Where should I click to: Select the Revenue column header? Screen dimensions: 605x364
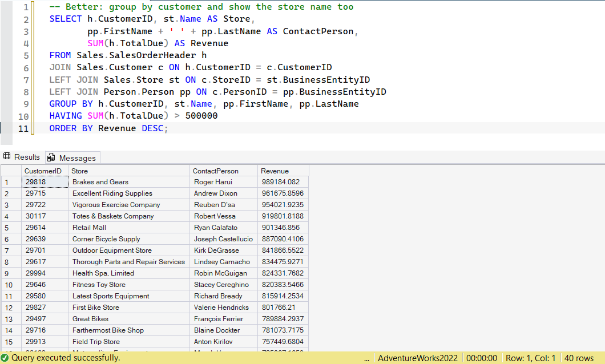coord(283,171)
